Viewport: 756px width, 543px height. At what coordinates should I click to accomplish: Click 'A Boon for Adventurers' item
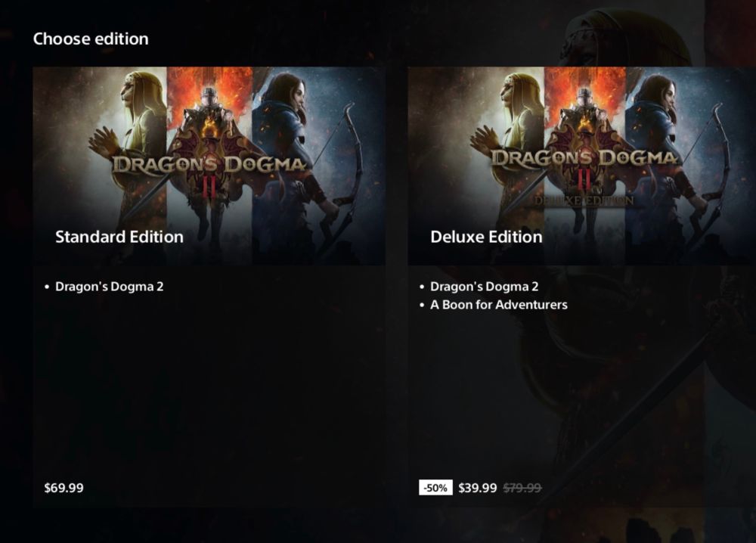[x=498, y=305]
